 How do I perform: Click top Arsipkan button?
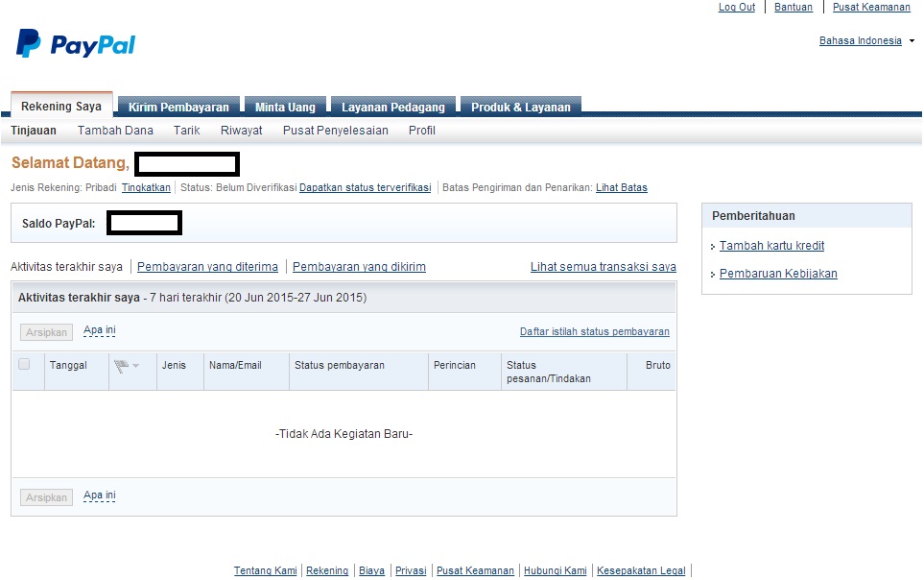(47, 332)
